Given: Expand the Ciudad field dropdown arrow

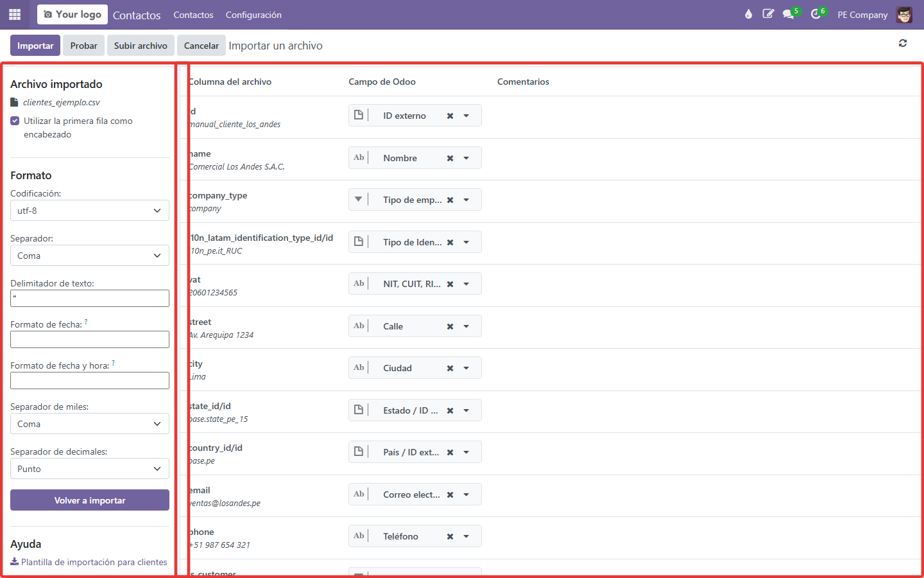Looking at the screenshot, I should (x=466, y=368).
